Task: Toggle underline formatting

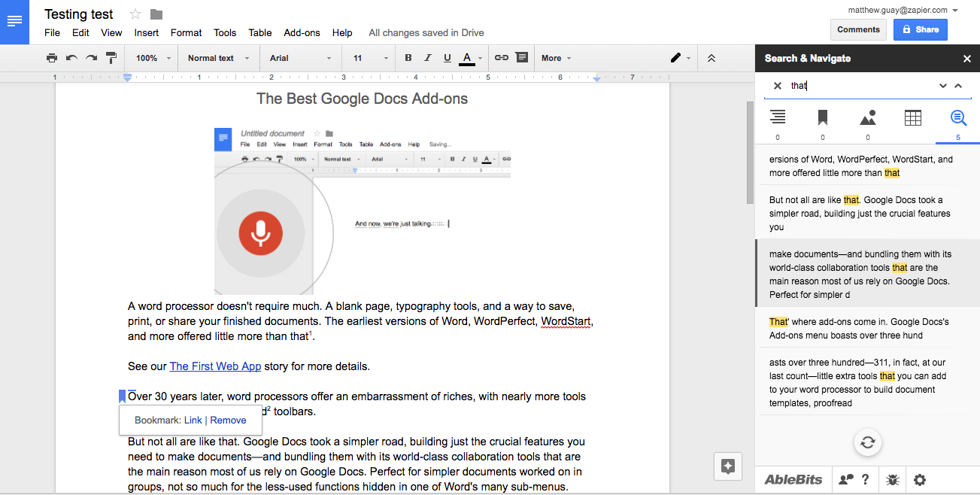Action: pyautogui.click(x=448, y=58)
